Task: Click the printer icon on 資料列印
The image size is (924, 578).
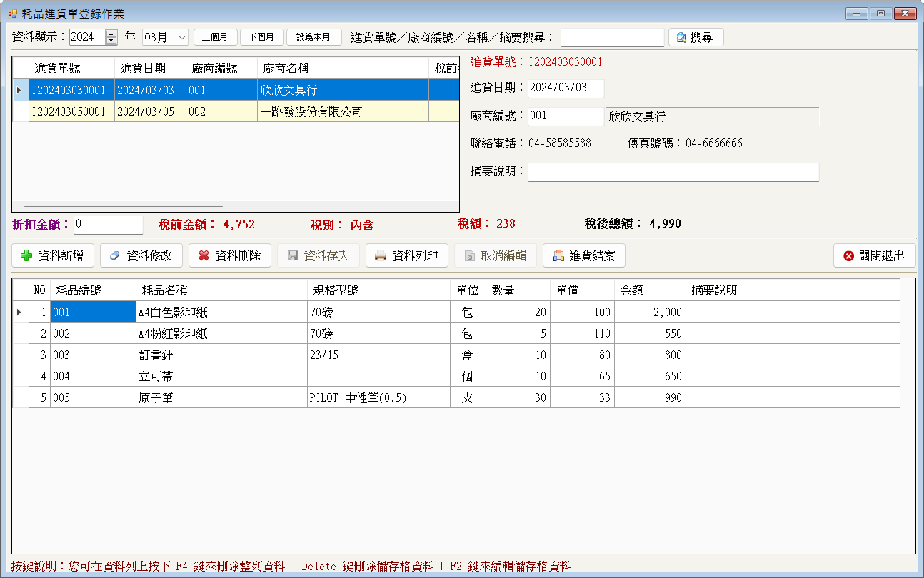Action: tap(381, 255)
